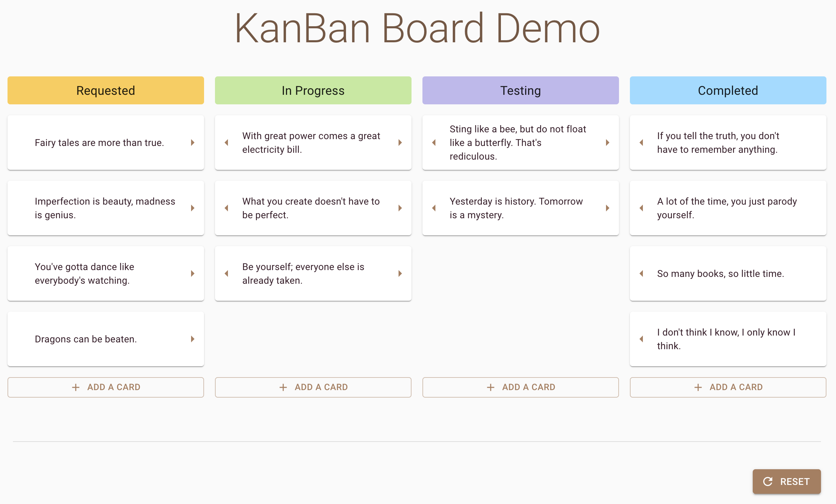
Task: Move 'Dragons can be beaten' card right
Action: pyautogui.click(x=193, y=339)
